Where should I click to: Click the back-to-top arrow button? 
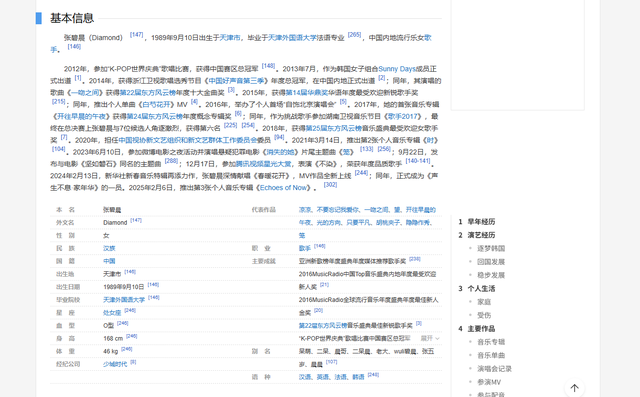click(574, 388)
